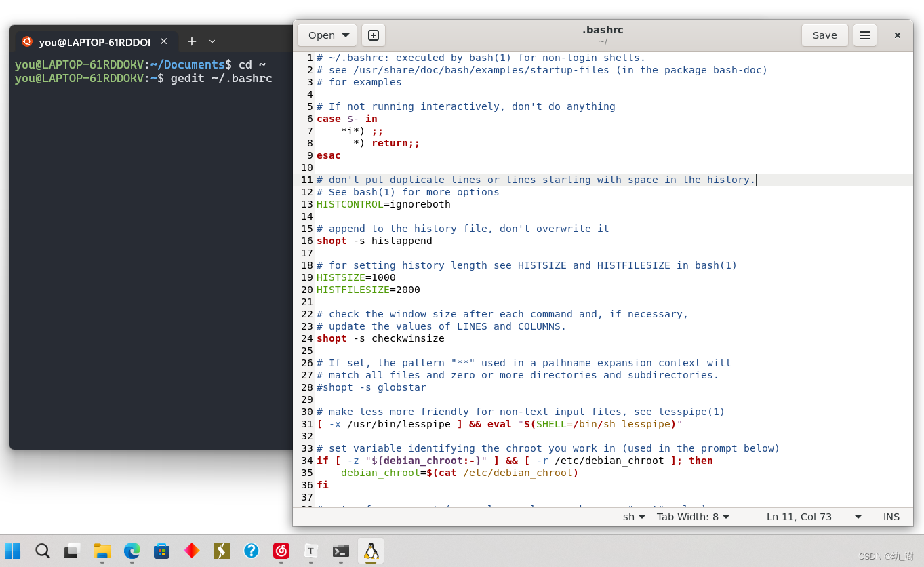Click the debian_chroot=$(cat ...) line

[x=460, y=473]
